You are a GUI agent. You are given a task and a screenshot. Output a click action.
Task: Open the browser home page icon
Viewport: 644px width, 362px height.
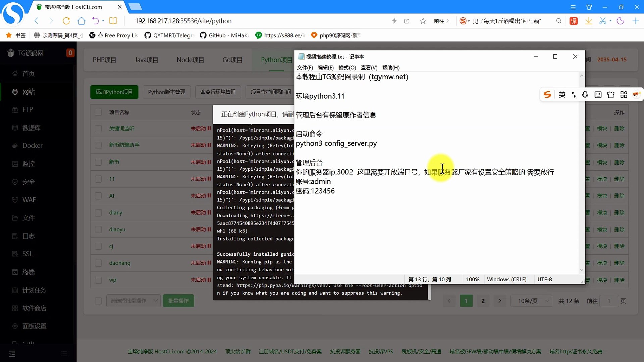tap(81, 21)
